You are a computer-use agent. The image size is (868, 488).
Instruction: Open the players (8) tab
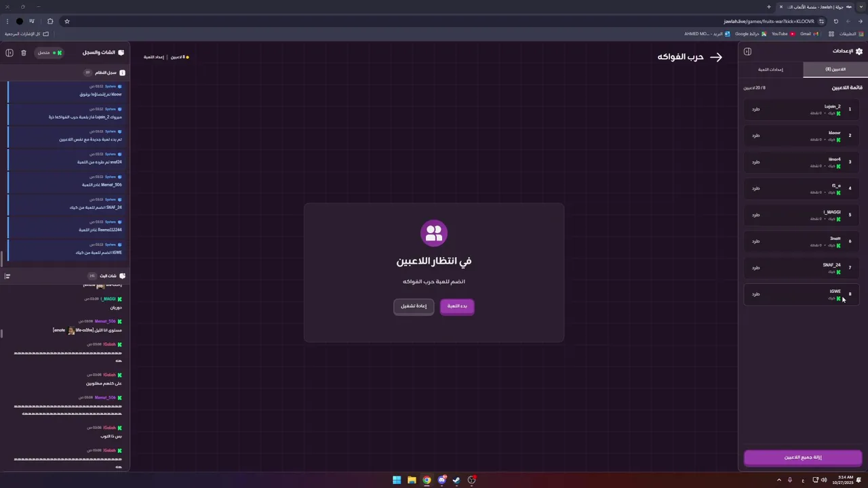835,69
